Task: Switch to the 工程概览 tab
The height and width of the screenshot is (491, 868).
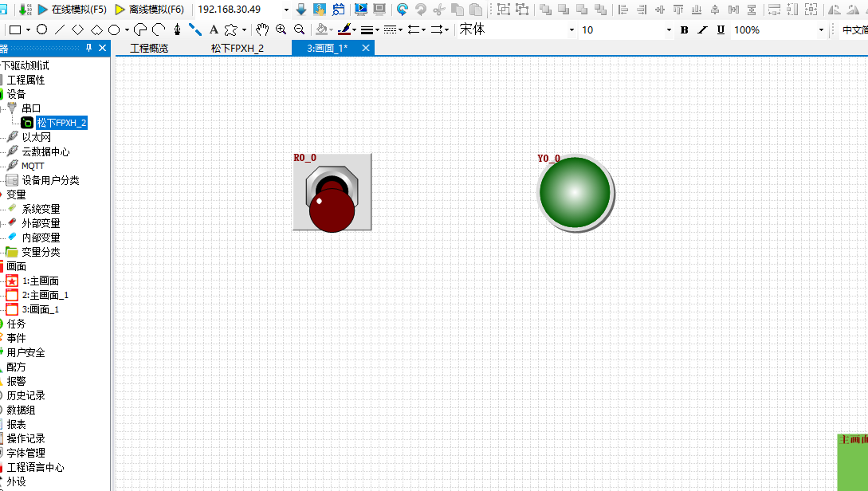Action: click(150, 49)
